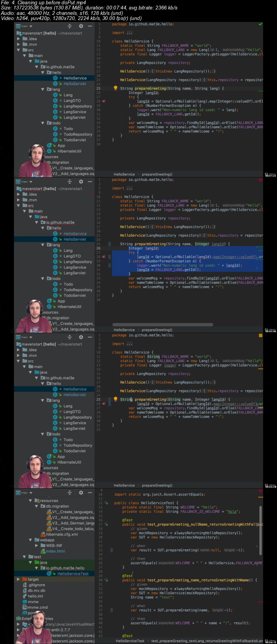Click the green checkmark inspection indicator

260,24
